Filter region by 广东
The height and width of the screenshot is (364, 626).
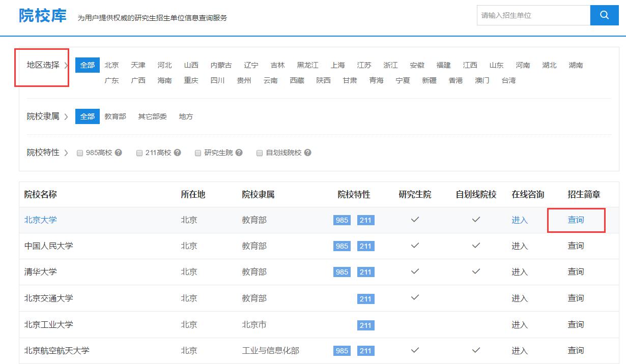[x=112, y=80]
